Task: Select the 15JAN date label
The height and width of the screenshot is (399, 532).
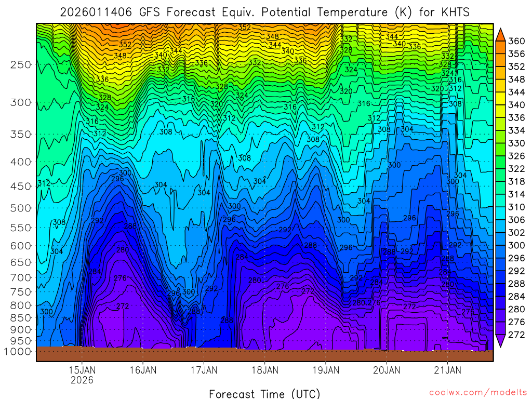Action: click(82, 370)
